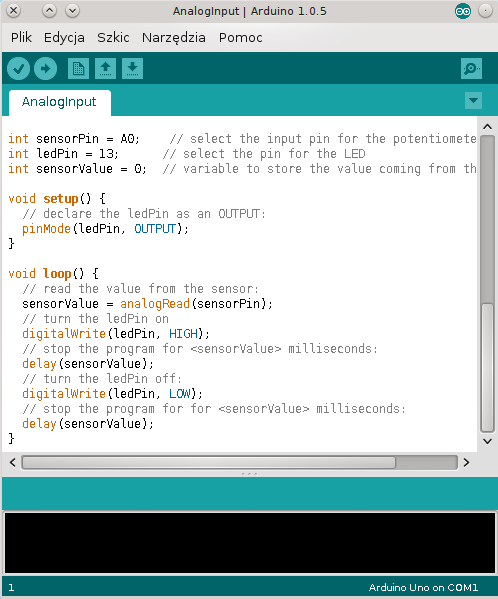This screenshot has height=599, width=498.
Task: Open the Plik menu
Action: 21,37
